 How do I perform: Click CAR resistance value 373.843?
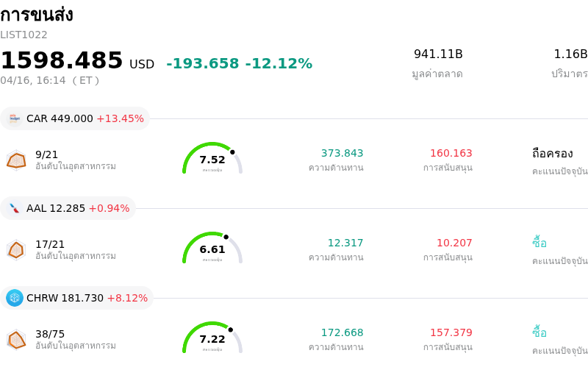[x=342, y=153]
